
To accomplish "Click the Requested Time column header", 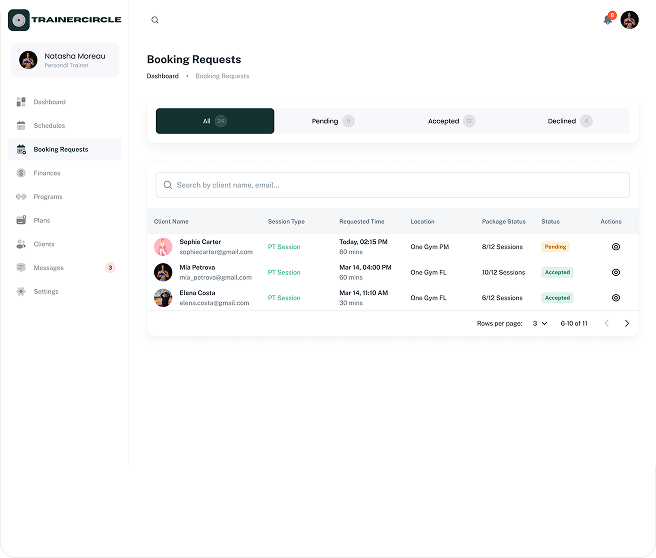I will click(362, 222).
